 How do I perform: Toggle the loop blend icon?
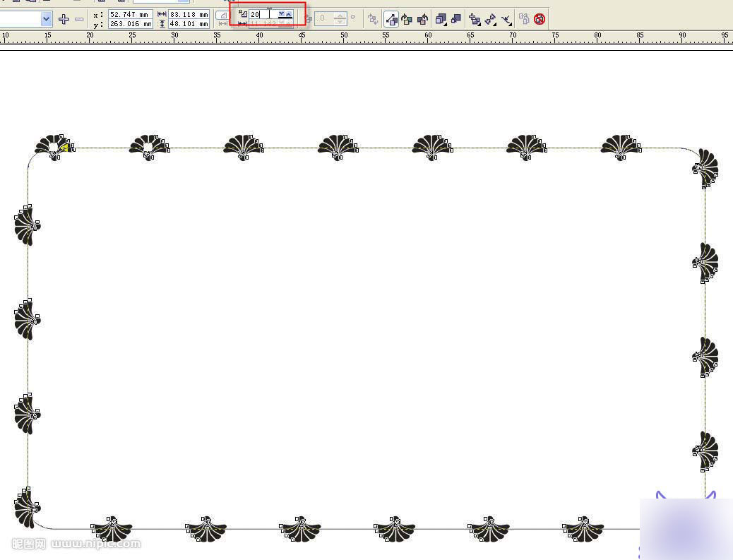click(x=373, y=19)
